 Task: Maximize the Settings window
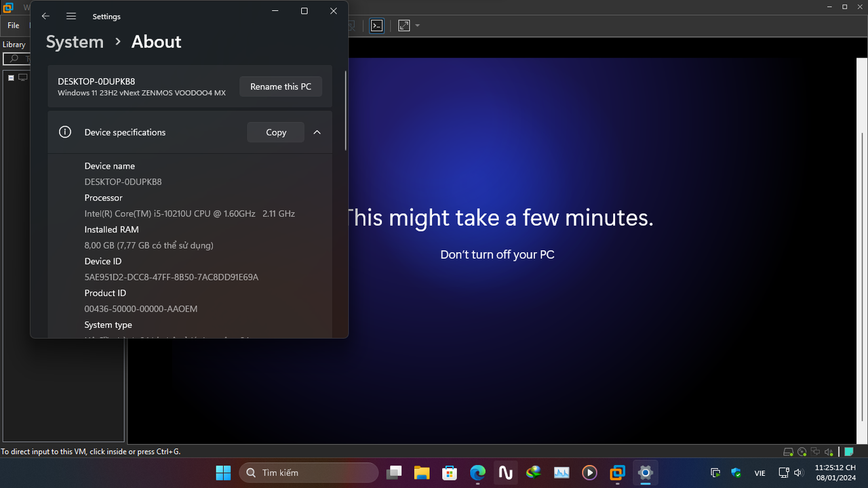304,11
